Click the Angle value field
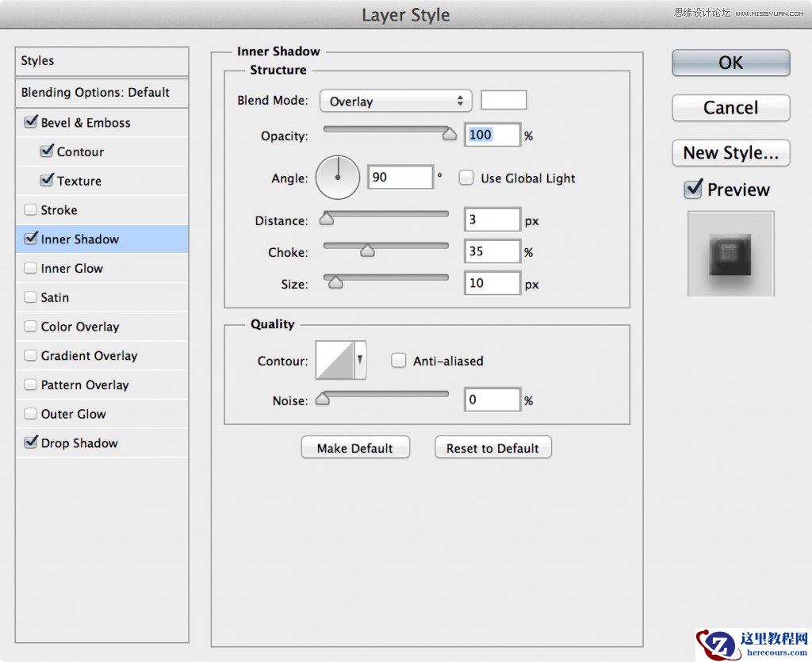 point(400,177)
